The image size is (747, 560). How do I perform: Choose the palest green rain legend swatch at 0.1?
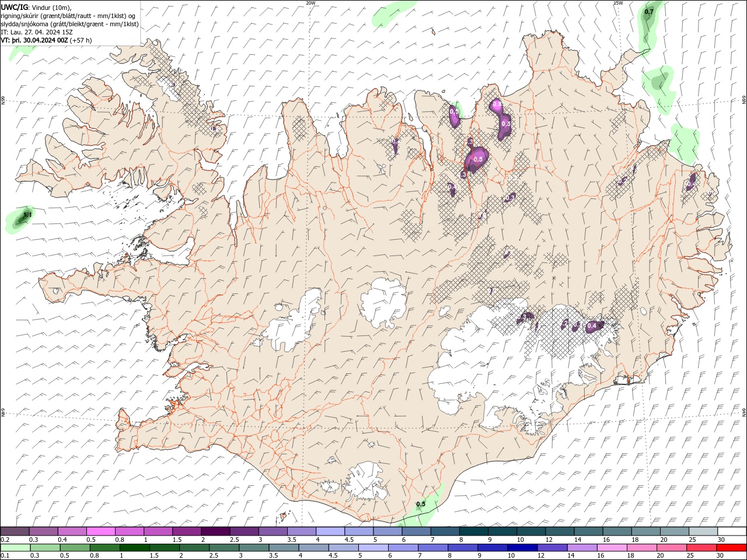(15, 548)
